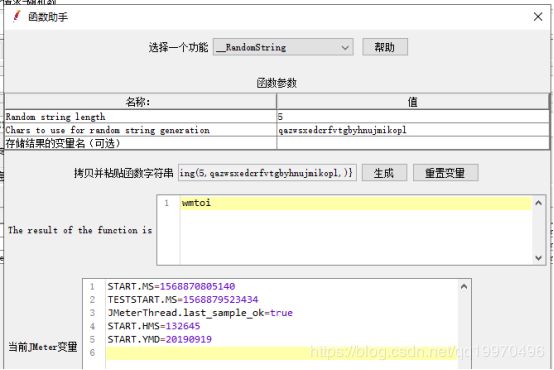Click the The result of the function is label
The image size is (554, 370).
tap(80, 230)
